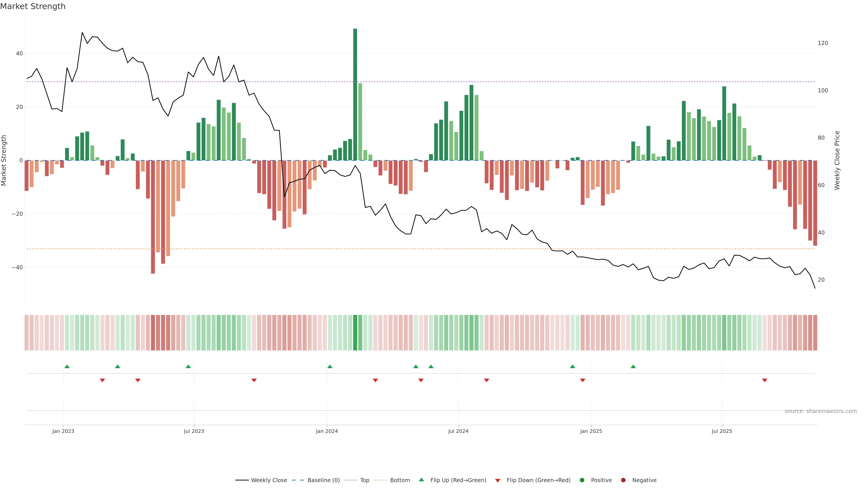Click the tallest green bar in early 2024

(355, 94)
